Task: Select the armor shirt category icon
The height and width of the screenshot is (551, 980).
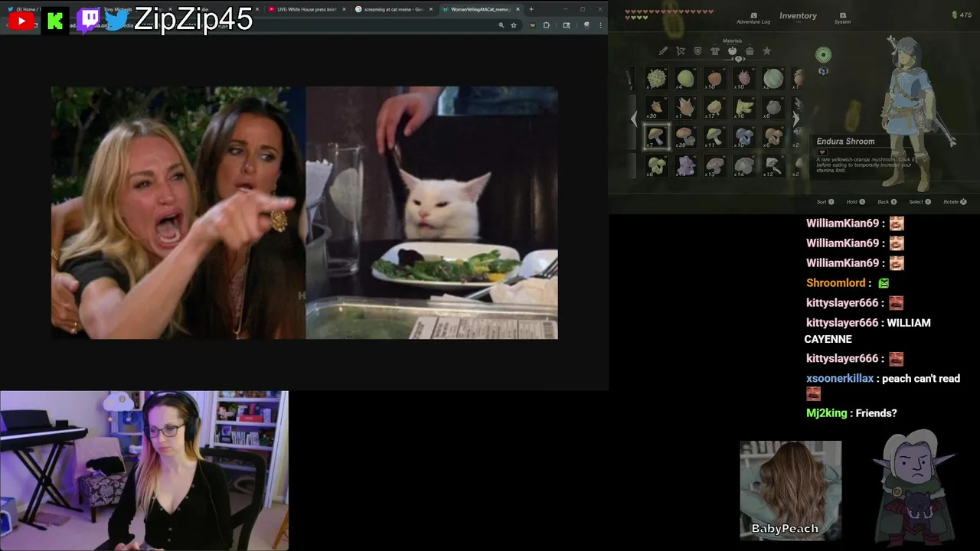Action: 715,51
